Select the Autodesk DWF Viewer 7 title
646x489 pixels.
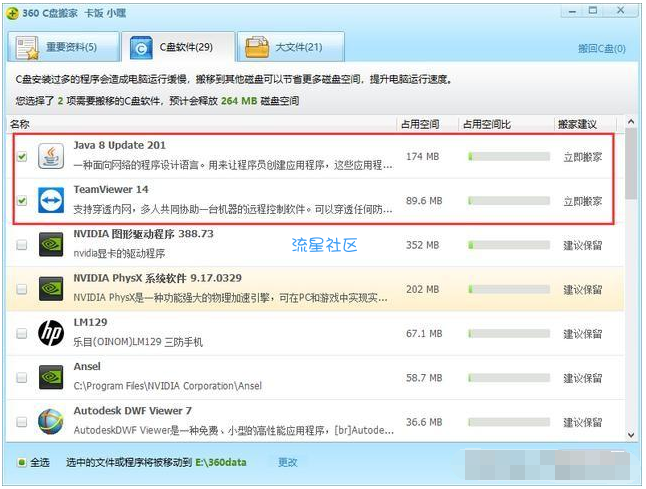coord(132,411)
